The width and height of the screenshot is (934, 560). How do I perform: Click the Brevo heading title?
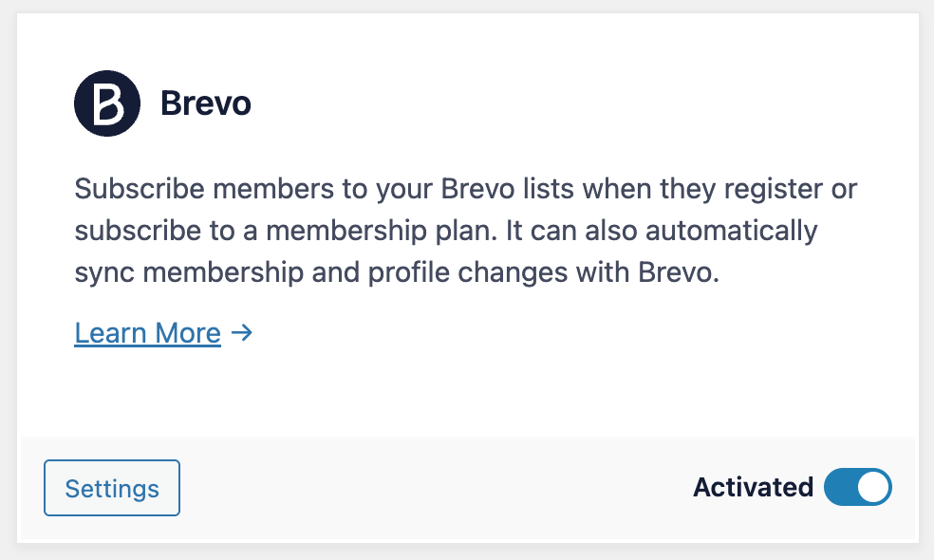pos(206,103)
